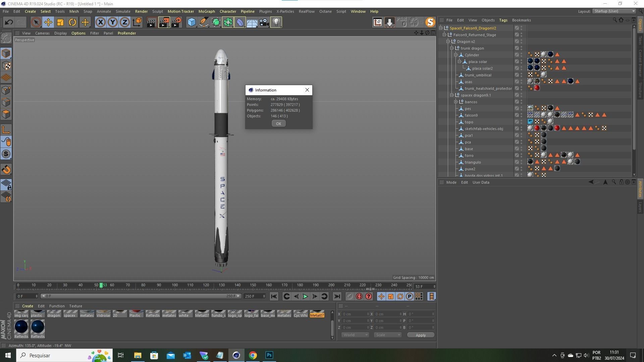Collapse the spacex dragon9.1 node
Image resolution: width=644 pixels, height=362 pixels.
click(452, 95)
